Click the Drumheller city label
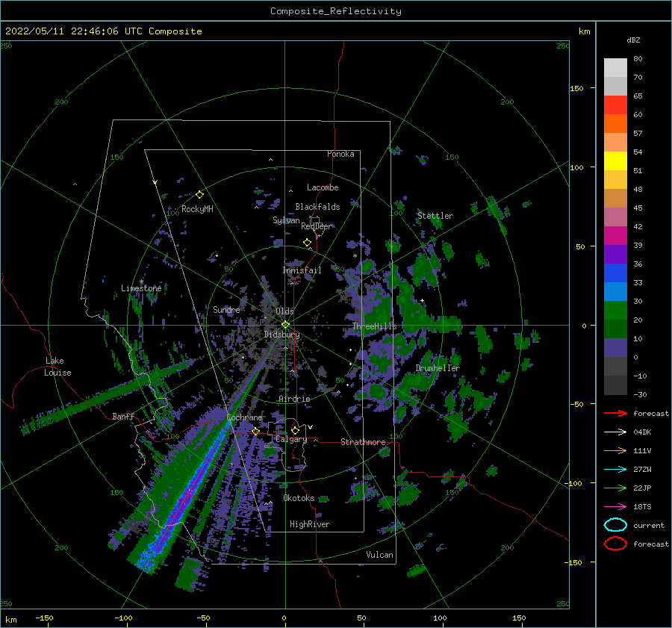This screenshot has height=628, width=672. click(438, 368)
